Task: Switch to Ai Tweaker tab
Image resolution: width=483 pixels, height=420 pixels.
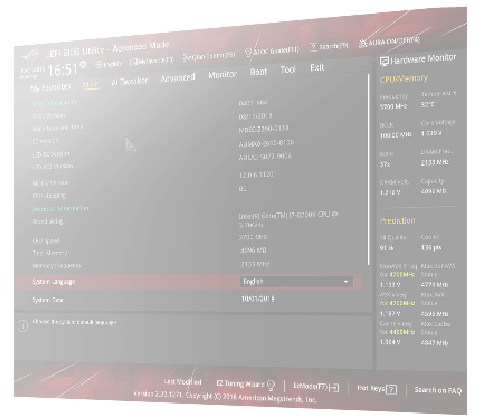Action: click(x=129, y=81)
